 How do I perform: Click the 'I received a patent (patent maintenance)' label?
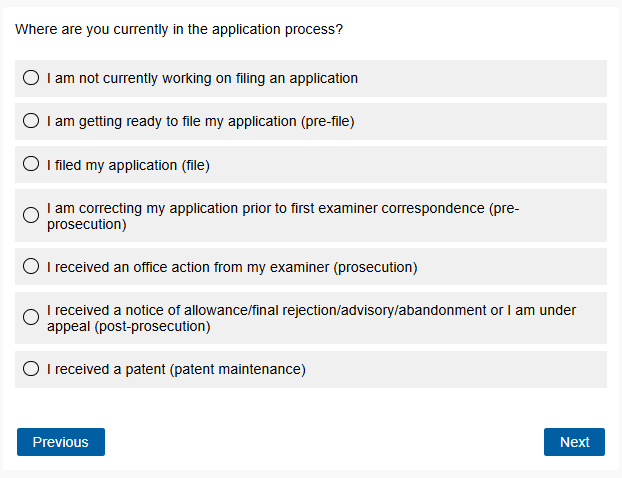click(176, 369)
